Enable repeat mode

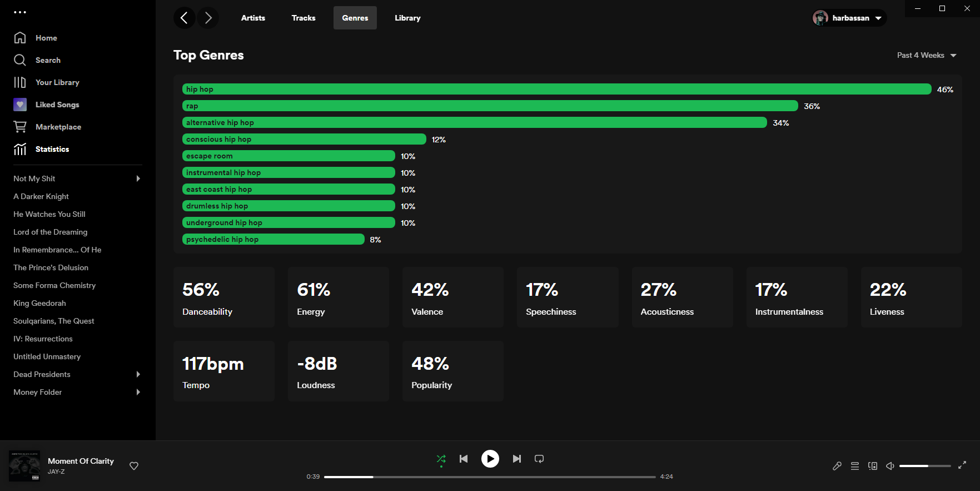pyautogui.click(x=539, y=459)
